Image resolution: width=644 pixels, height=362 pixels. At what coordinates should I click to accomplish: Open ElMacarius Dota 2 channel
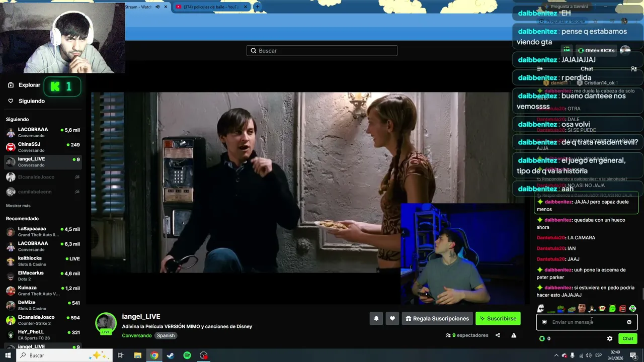tap(43, 276)
